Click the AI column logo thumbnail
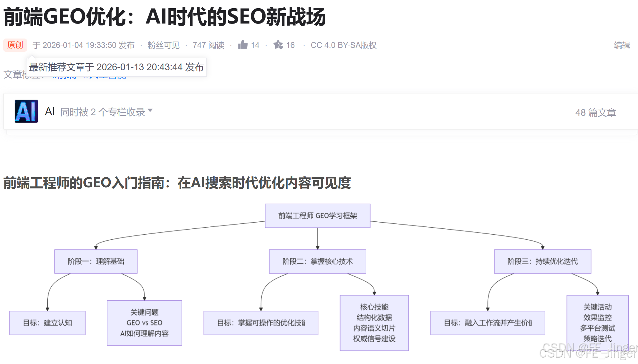The image size is (638, 364). point(26,111)
